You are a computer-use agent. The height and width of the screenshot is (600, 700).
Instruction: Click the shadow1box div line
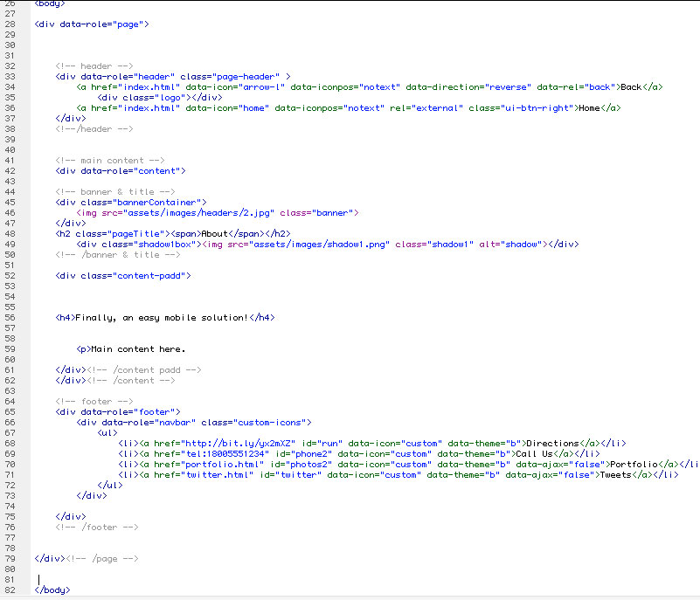pos(328,245)
